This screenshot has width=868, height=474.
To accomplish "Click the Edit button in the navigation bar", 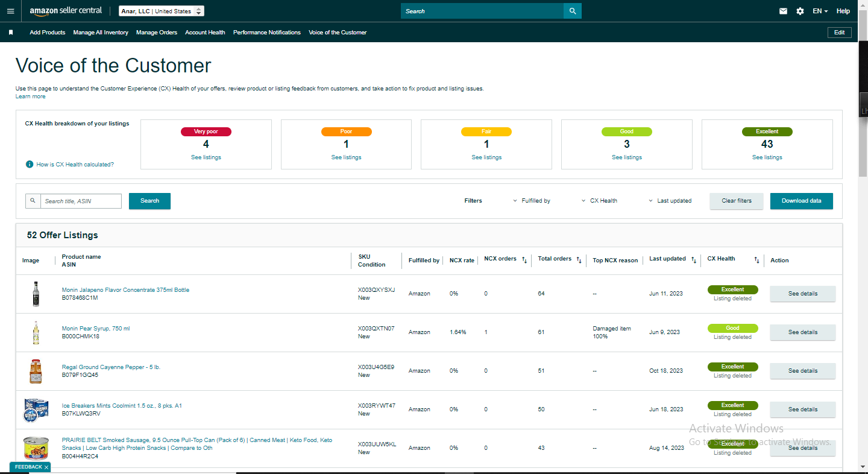I will (840, 33).
